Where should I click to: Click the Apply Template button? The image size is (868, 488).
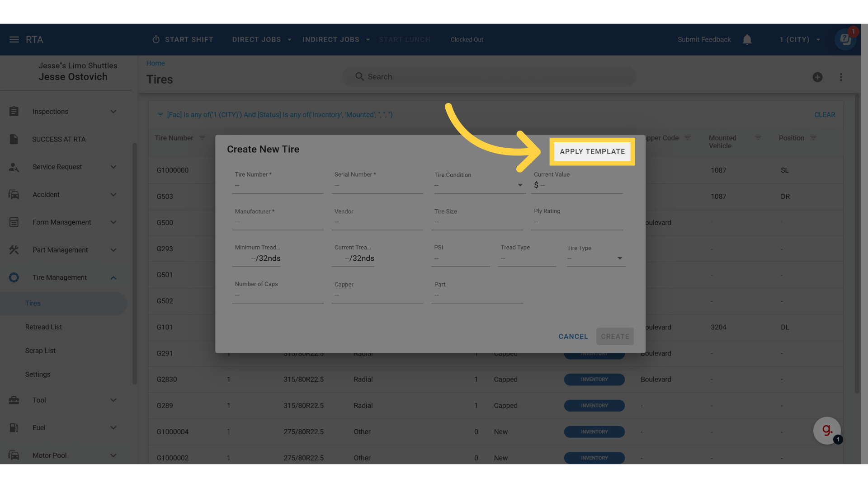click(x=592, y=152)
